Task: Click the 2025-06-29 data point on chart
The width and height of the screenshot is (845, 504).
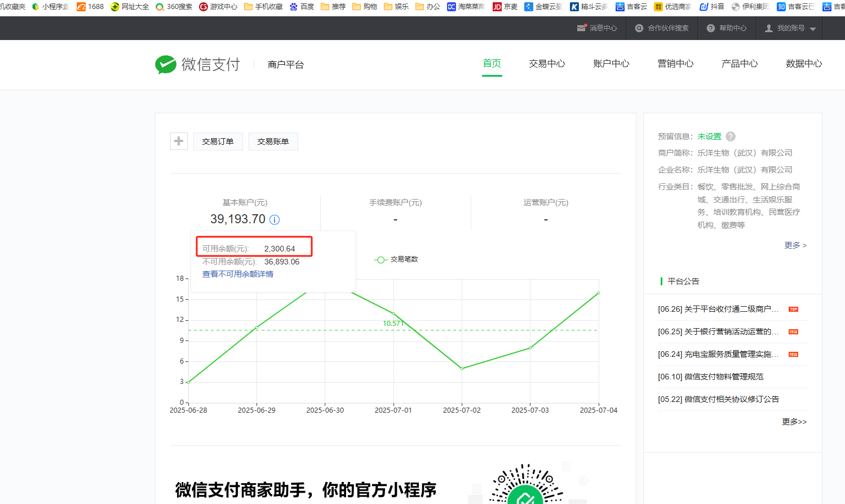Action: [x=257, y=327]
